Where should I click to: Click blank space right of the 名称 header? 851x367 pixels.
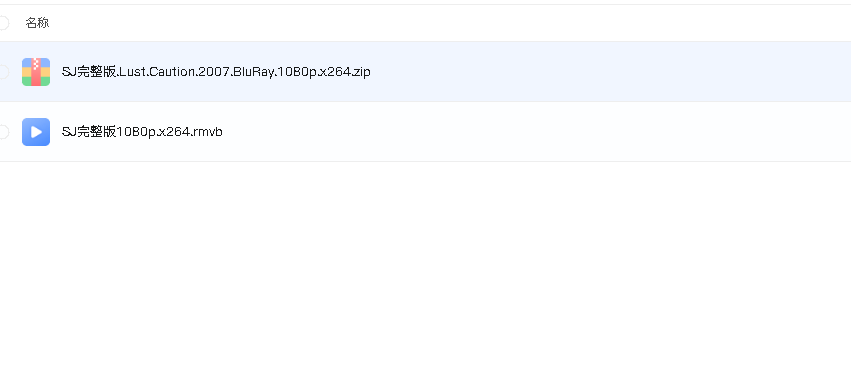tap(450, 23)
